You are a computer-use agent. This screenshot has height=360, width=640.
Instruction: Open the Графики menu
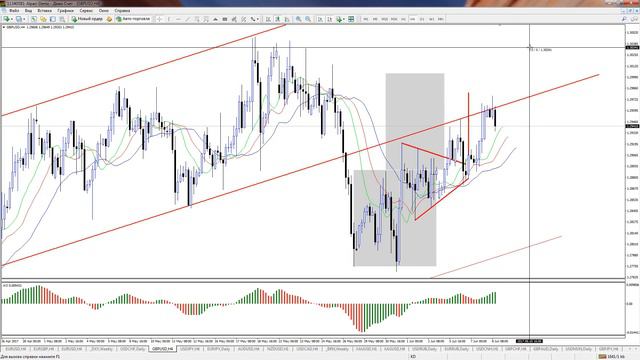tap(65, 11)
